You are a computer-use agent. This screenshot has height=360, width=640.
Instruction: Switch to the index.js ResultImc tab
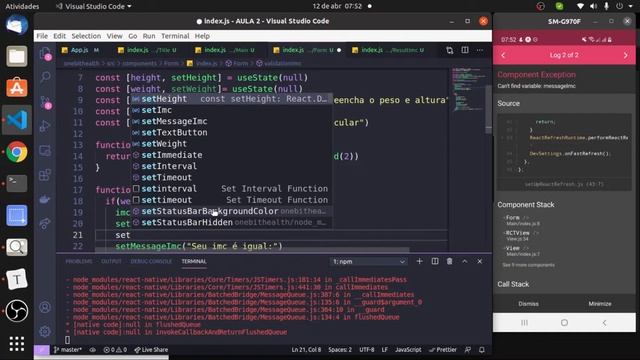(388, 50)
